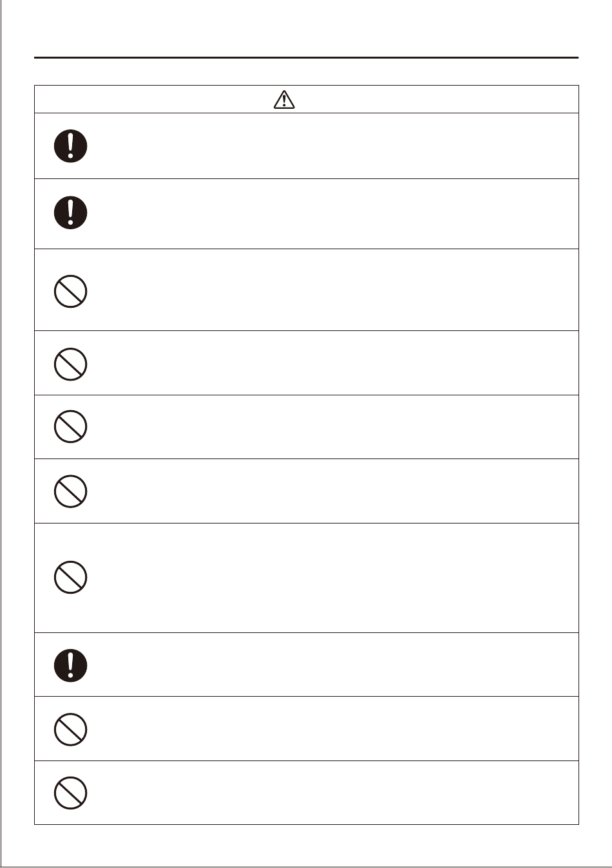Click the horizontal rule above the table
This screenshot has width=612, height=868.
coord(306,57)
